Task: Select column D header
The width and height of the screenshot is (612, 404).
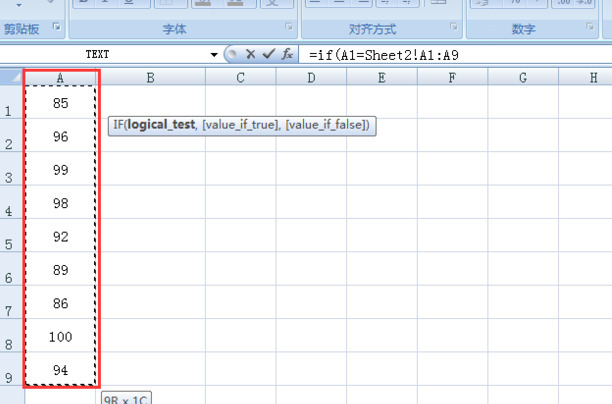Action: point(311,78)
